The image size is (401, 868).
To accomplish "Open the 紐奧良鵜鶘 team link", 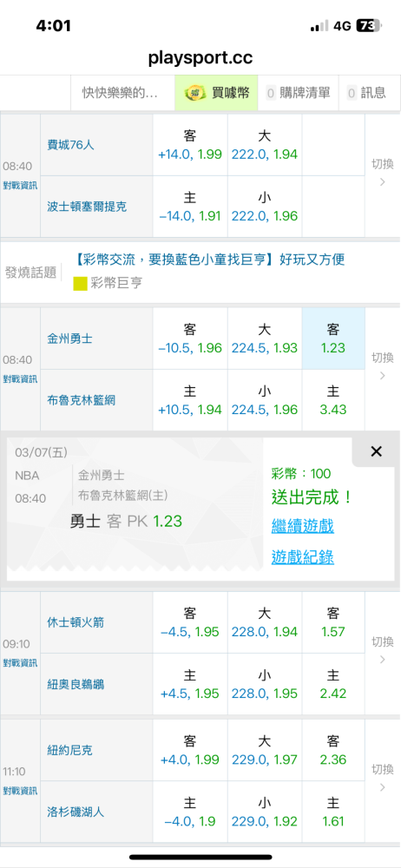I will (x=76, y=685).
